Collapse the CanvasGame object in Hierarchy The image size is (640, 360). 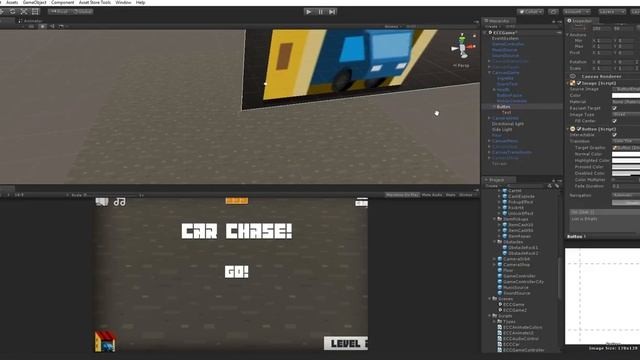click(x=490, y=73)
